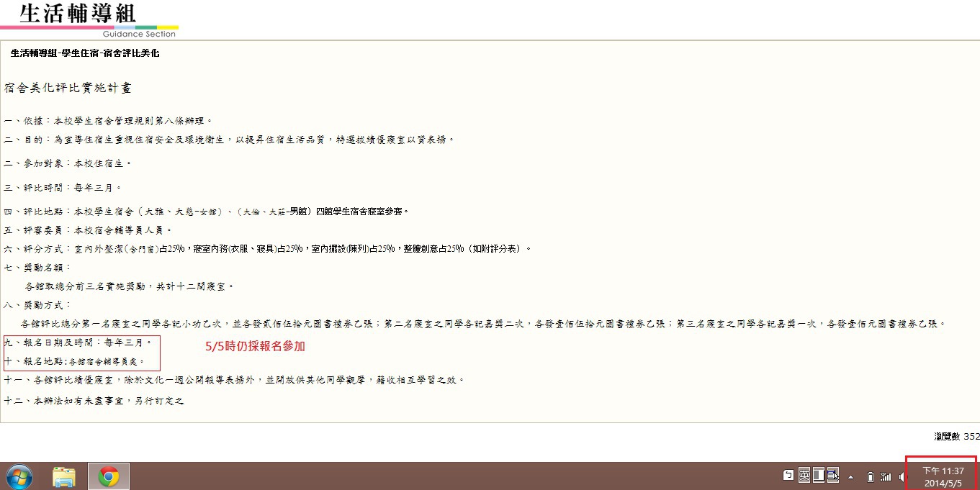The height and width of the screenshot is (490, 980).
Task: Click the line 十二、本辦法如有未盡事宜
Action: 94,401
